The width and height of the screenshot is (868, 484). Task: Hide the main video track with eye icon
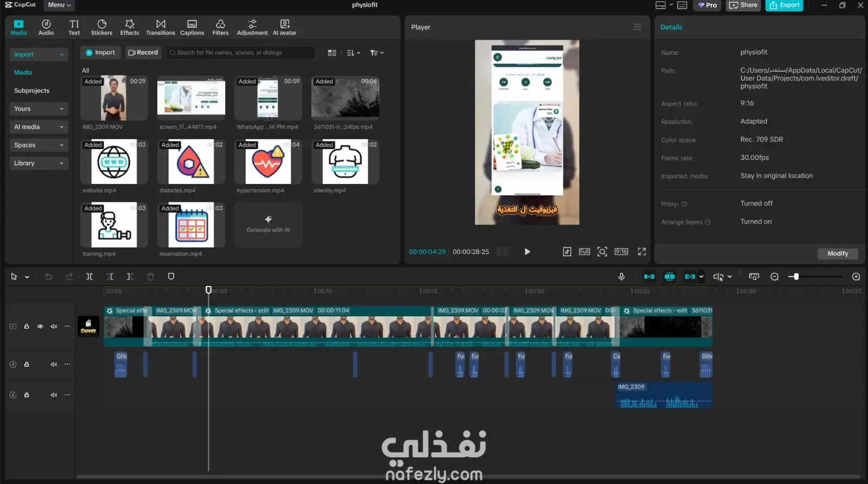pos(40,327)
